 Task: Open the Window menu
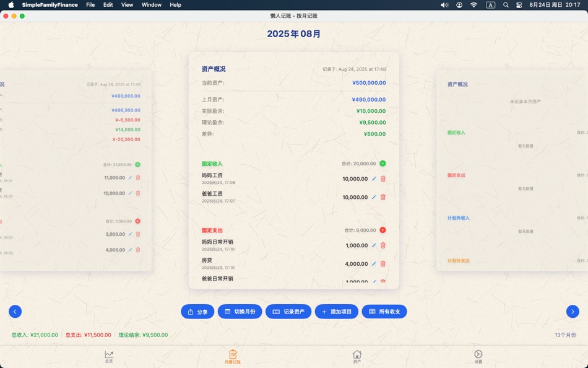[x=151, y=4]
